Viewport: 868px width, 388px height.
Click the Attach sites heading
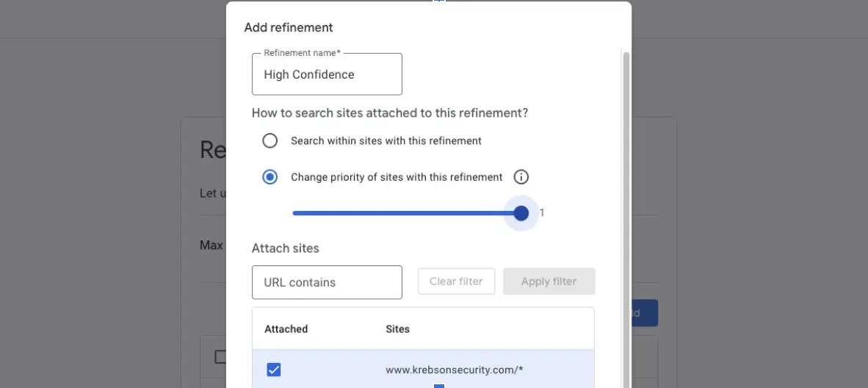285,248
